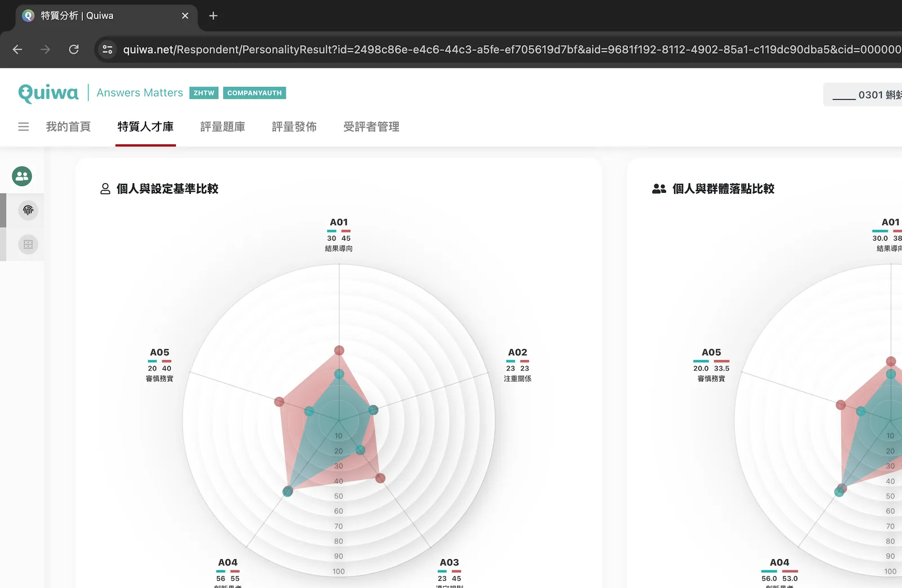
Task: Click the A01 teal data point at 30
Action: pos(339,374)
